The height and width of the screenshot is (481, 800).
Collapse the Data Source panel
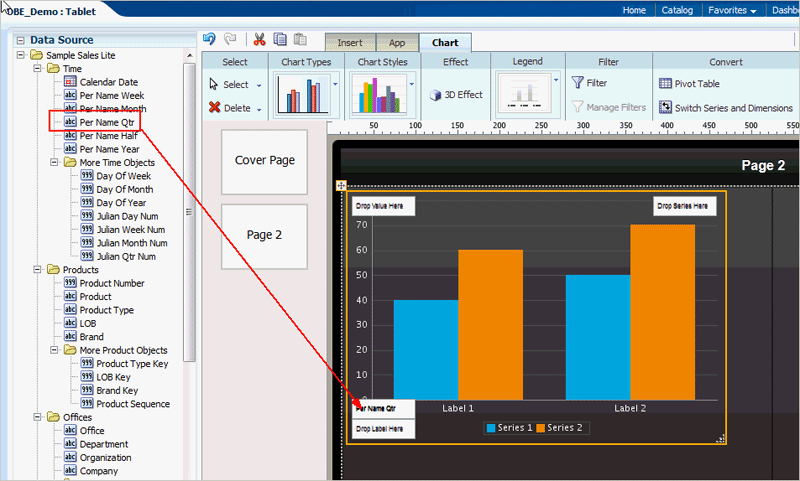pyautogui.click(x=20, y=40)
